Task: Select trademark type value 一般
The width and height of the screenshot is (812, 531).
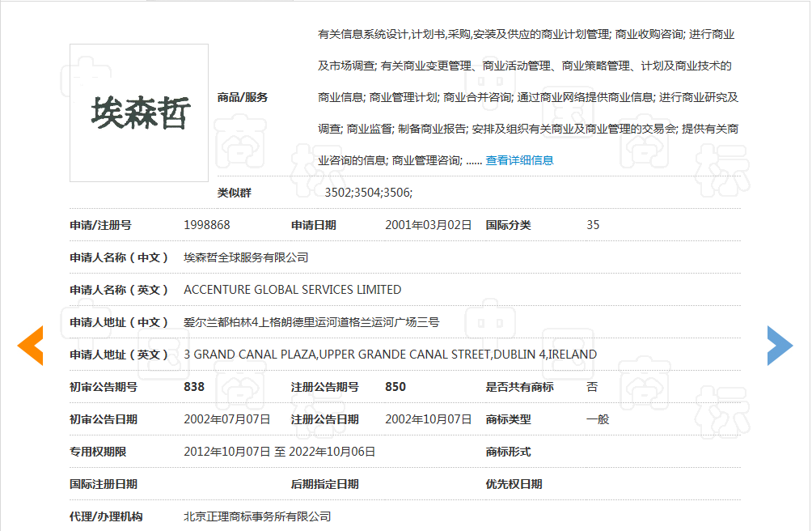Action: (598, 419)
